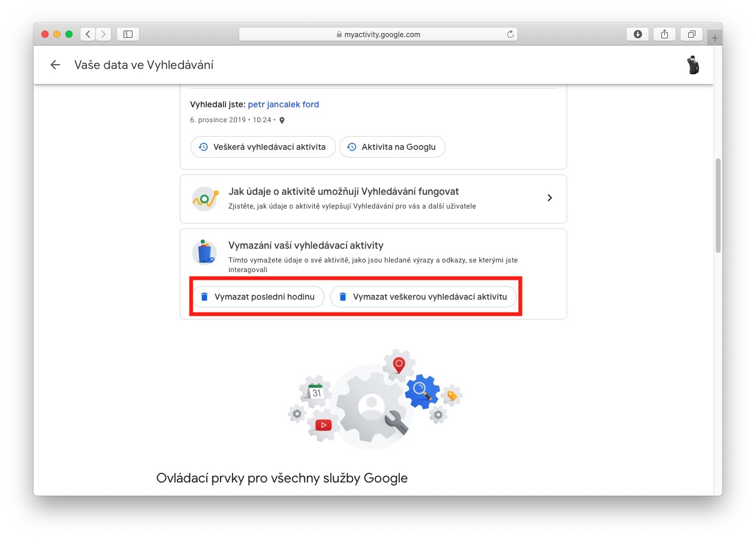Screen dimensions: 756x540
Task: Open the "petr jancalek ford" search link
Action: tap(283, 104)
